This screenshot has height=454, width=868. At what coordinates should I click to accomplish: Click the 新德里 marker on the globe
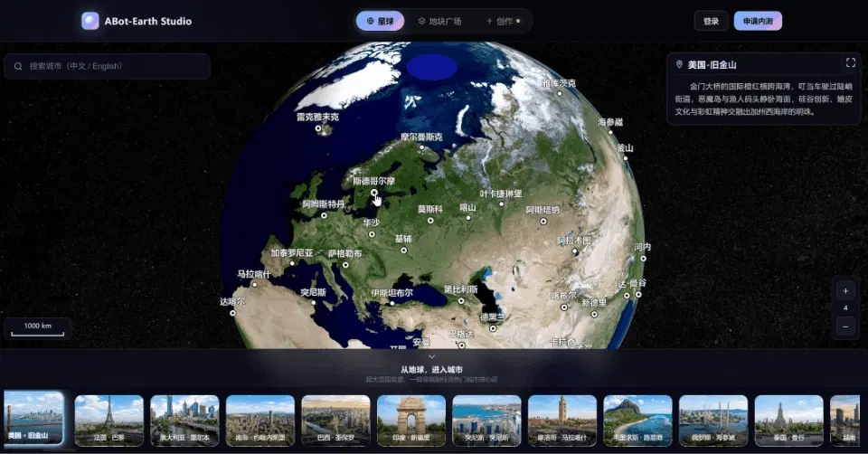point(594,315)
